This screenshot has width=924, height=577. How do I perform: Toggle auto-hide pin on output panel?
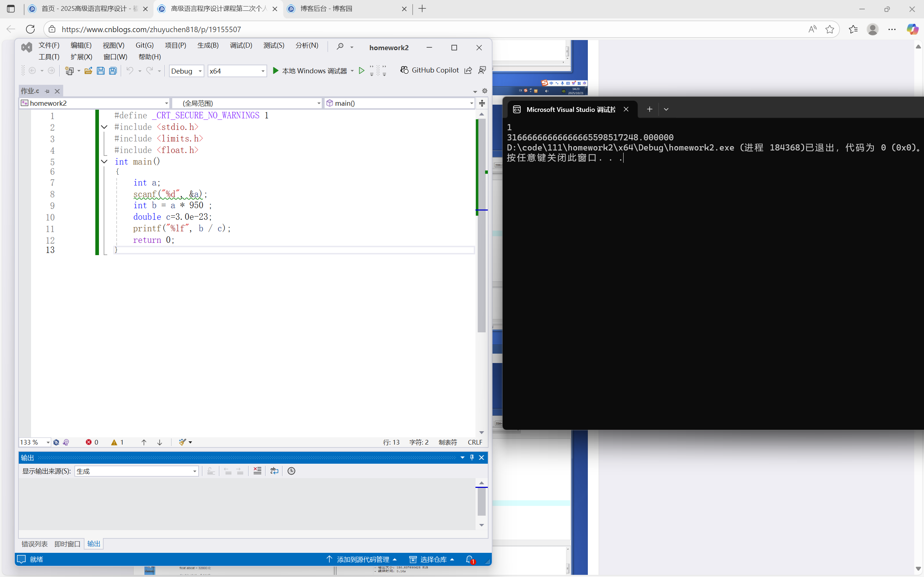[x=472, y=457]
